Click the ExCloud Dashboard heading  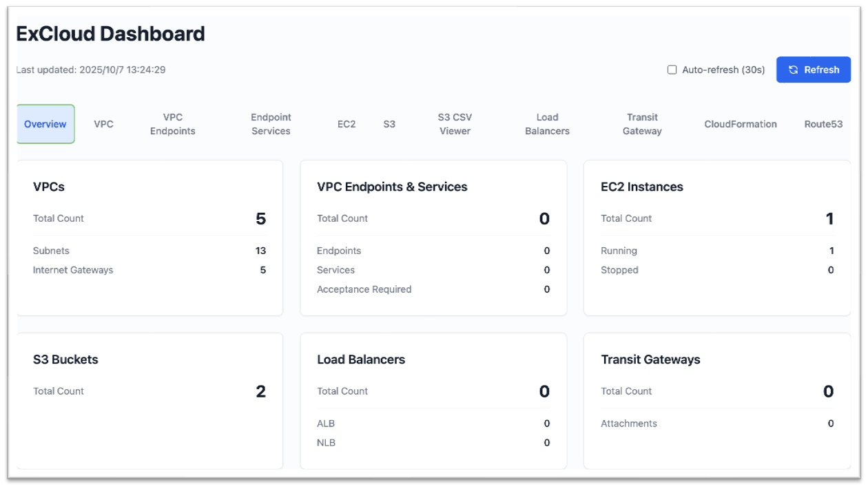(x=110, y=34)
